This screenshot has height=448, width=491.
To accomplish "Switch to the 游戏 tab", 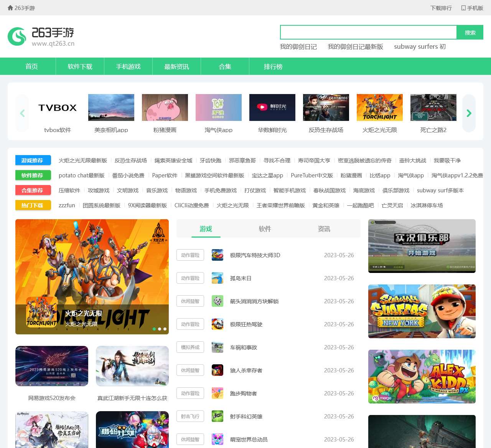I will [206, 229].
